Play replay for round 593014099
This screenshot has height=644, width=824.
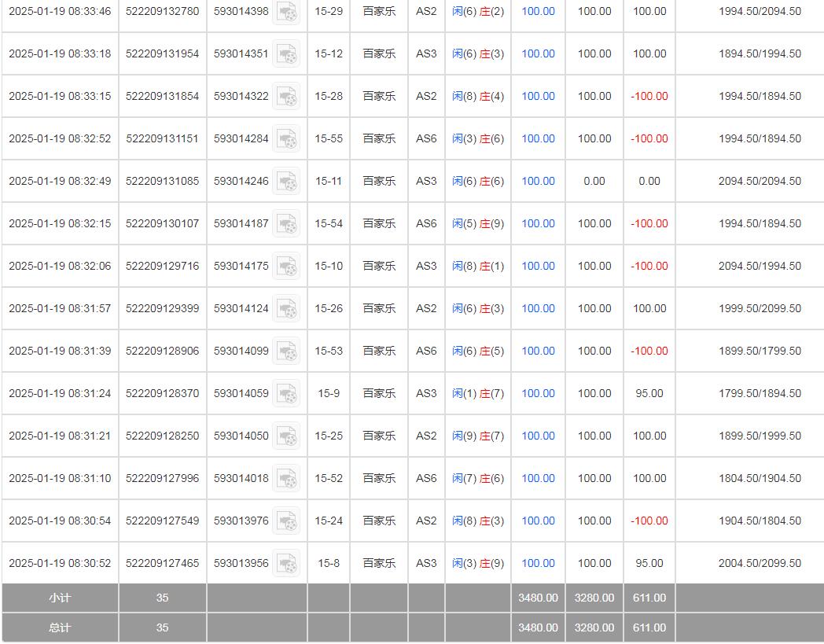point(287,351)
